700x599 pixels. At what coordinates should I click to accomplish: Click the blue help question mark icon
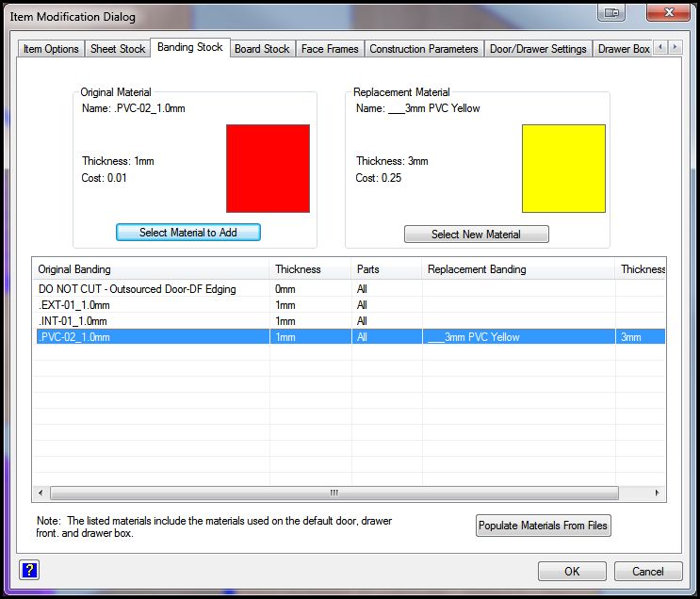pyautogui.click(x=28, y=570)
